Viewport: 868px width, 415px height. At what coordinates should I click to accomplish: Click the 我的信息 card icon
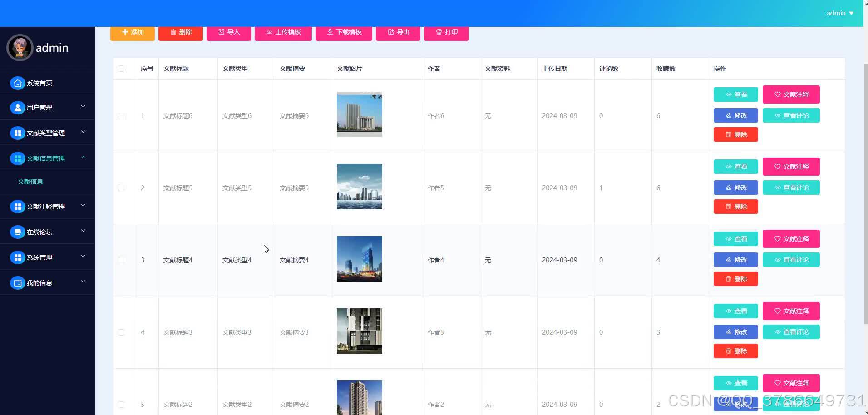[18, 283]
